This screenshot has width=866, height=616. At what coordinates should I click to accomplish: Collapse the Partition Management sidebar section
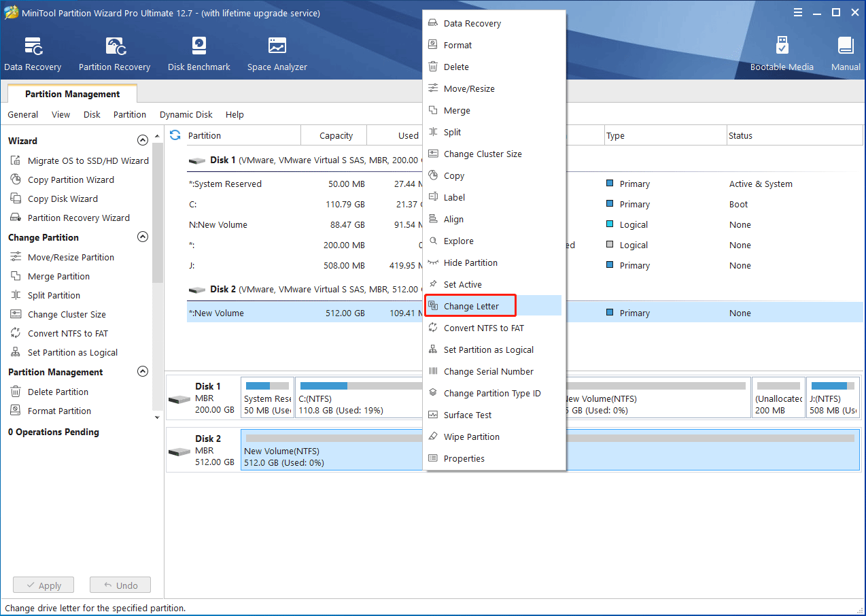(x=143, y=372)
